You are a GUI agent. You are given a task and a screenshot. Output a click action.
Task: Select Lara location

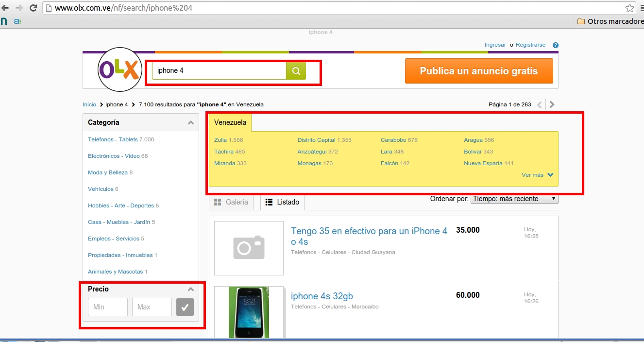click(x=387, y=152)
